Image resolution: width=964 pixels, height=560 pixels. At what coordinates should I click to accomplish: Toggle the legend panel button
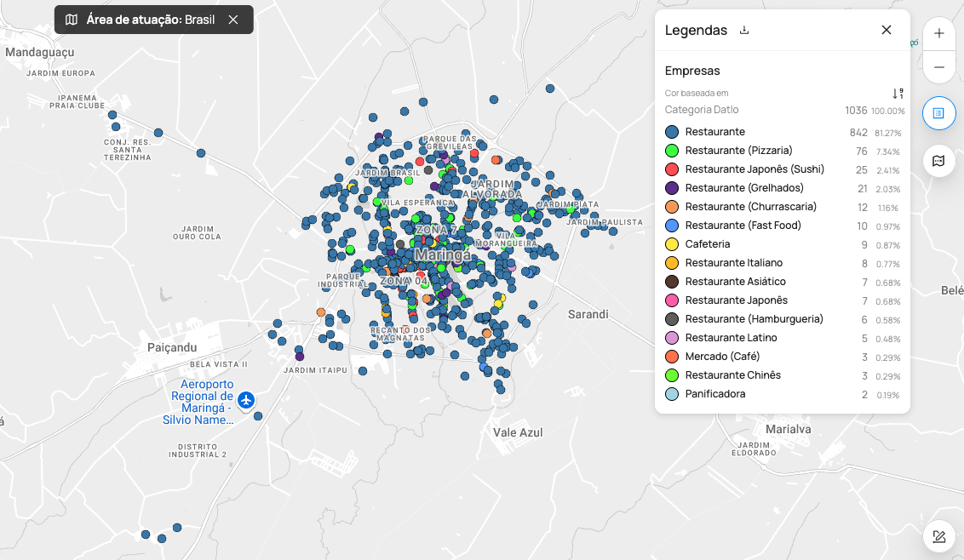tap(938, 113)
